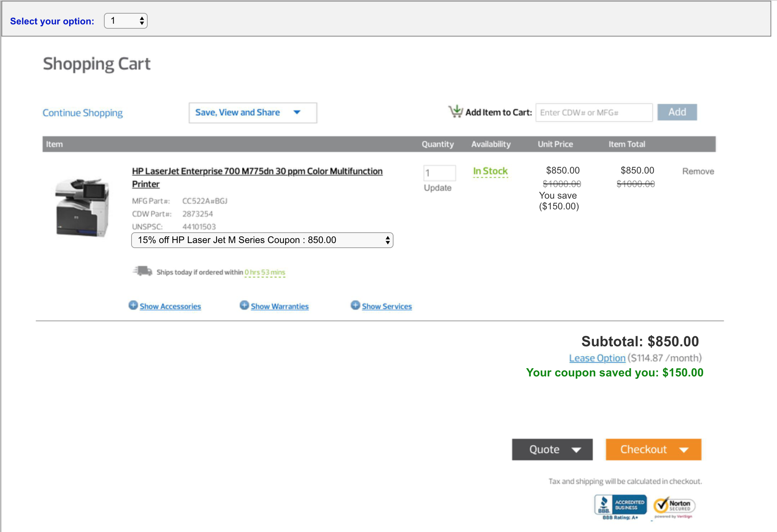Click the plus icon beside Show Warranties
The height and width of the screenshot is (532, 777).
click(244, 305)
